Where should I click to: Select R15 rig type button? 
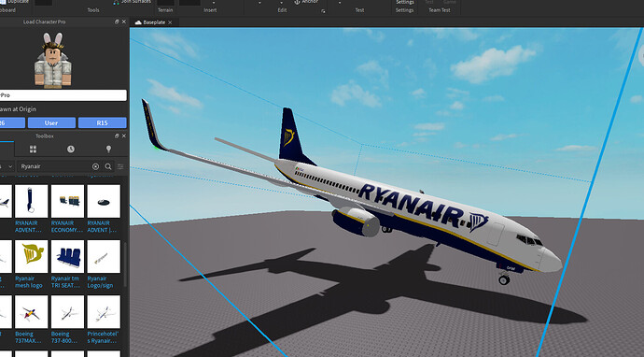pos(103,123)
